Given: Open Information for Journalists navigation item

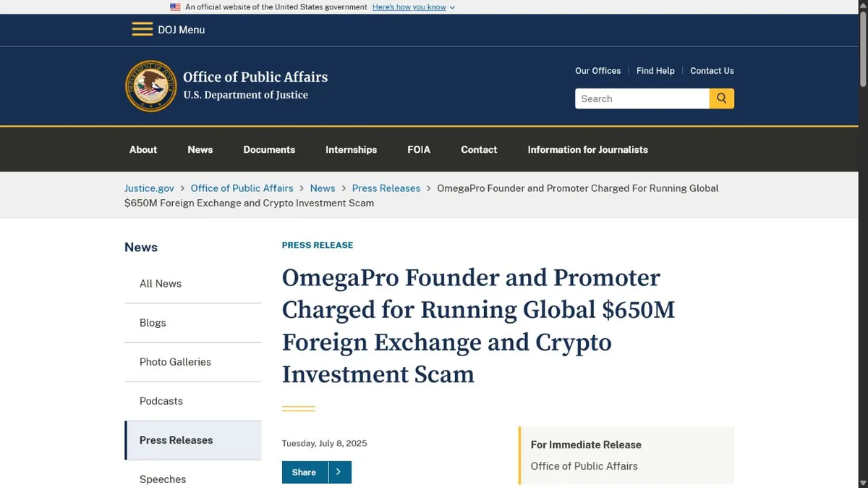Looking at the screenshot, I should (588, 150).
